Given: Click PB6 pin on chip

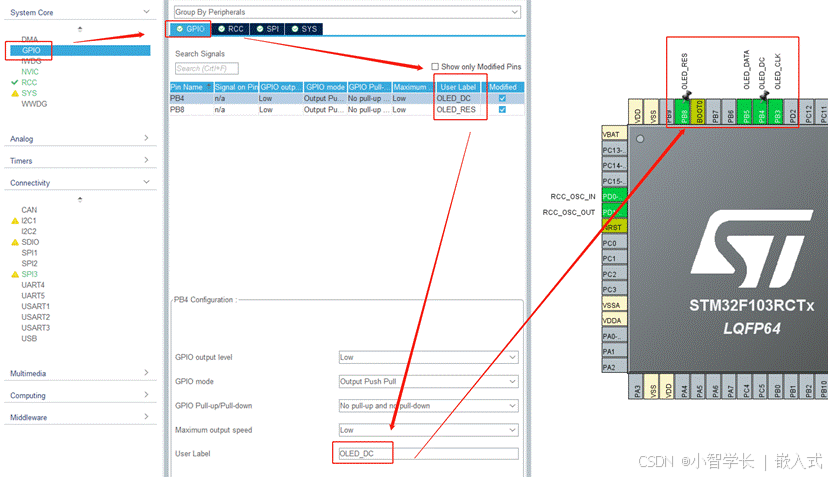Looking at the screenshot, I should tap(731, 112).
